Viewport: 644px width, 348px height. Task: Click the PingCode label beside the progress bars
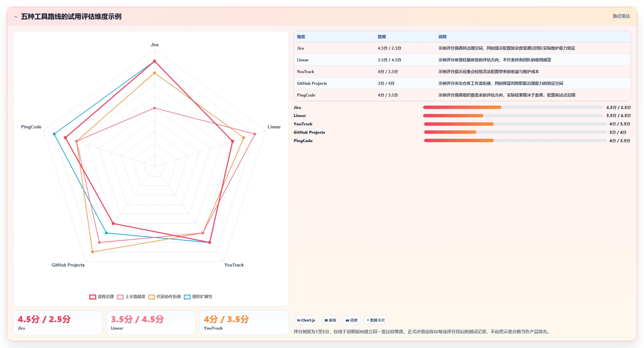tap(303, 141)
